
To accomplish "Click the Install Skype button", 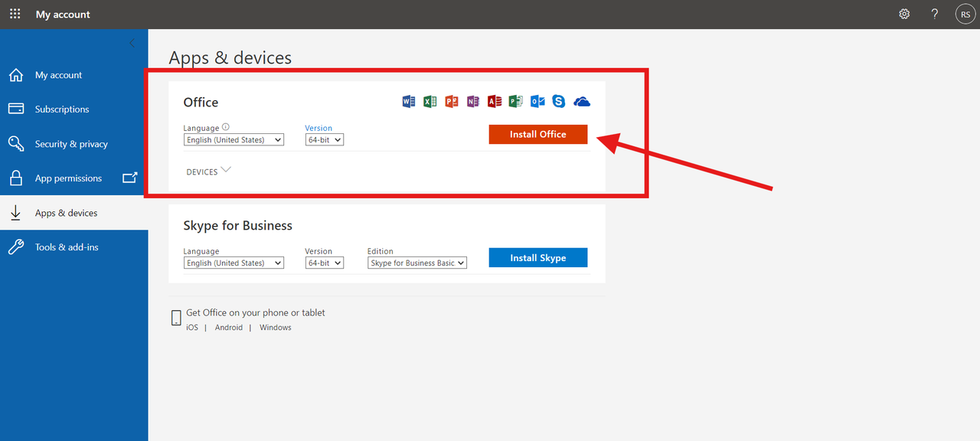I will click(538, 258).
